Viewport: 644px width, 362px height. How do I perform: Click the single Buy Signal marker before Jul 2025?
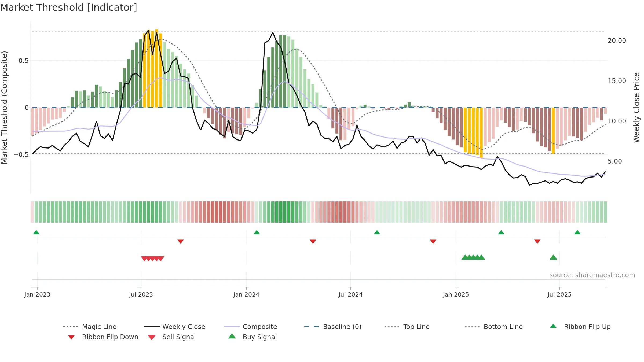(553, 257)
